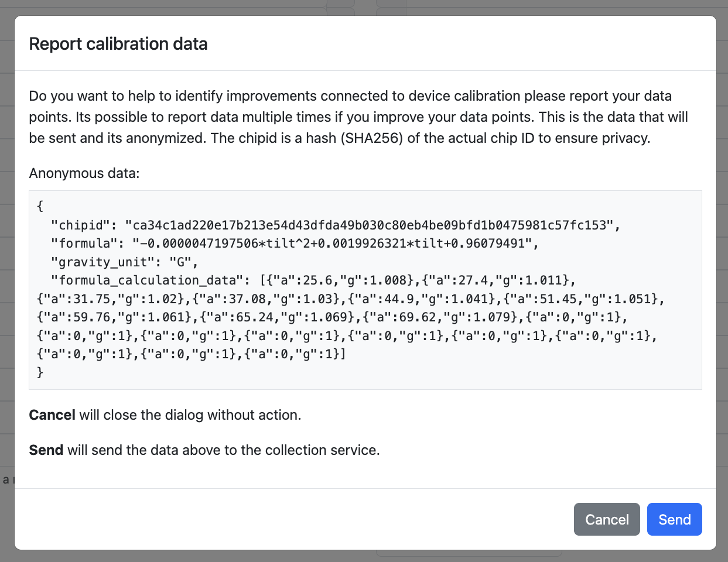Screen dimensions: 728x562
Task: Click the "Report calibration data" dialog title
Action: point(118,44)
